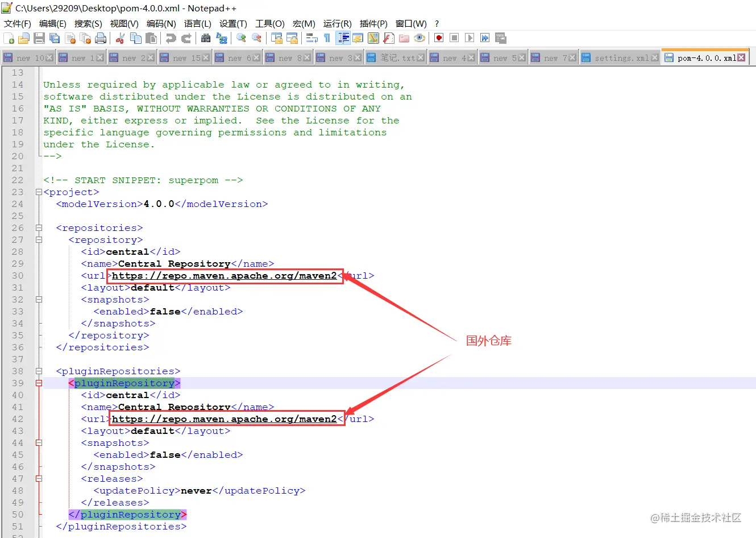This screenshot has width=756, height=538.
Task: Collapse pluginRepository fold at line 39
Action: [39, 383]
